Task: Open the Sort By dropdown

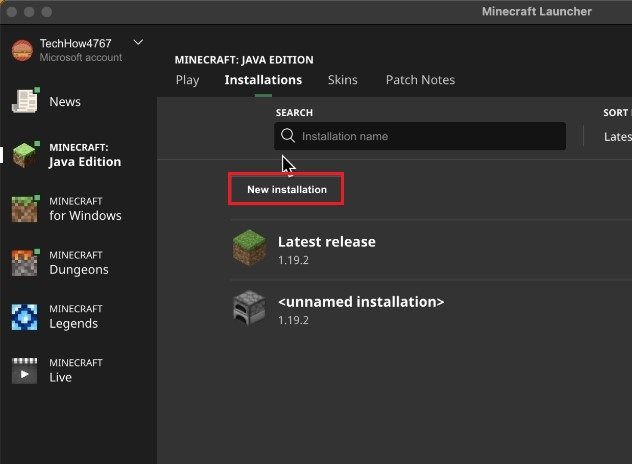Action: click(x=616, y=137)
